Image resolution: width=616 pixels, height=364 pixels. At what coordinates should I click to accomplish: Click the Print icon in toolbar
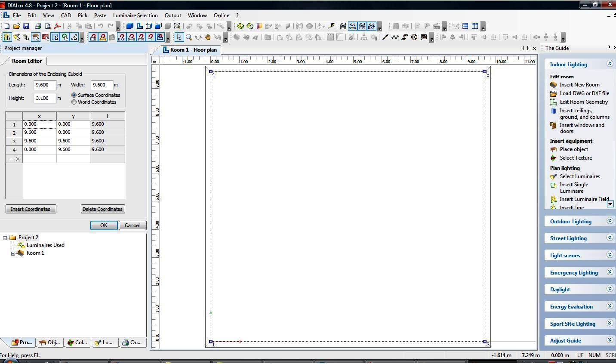pyautogui.click(x=38, y=26)
